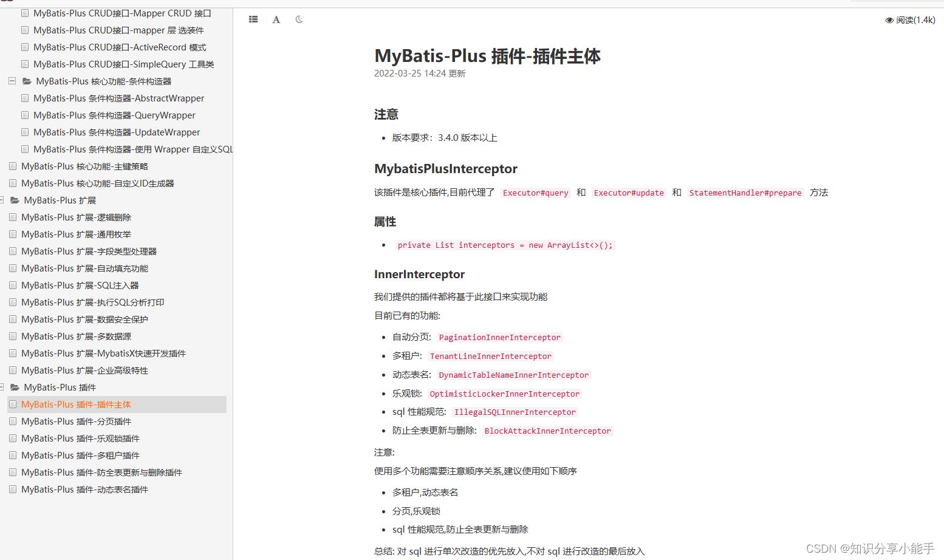Click PaginationInnerInterceptor code tag
This screenshot has height=560, width=944.
pyautogui.click(x=500, y=337)
